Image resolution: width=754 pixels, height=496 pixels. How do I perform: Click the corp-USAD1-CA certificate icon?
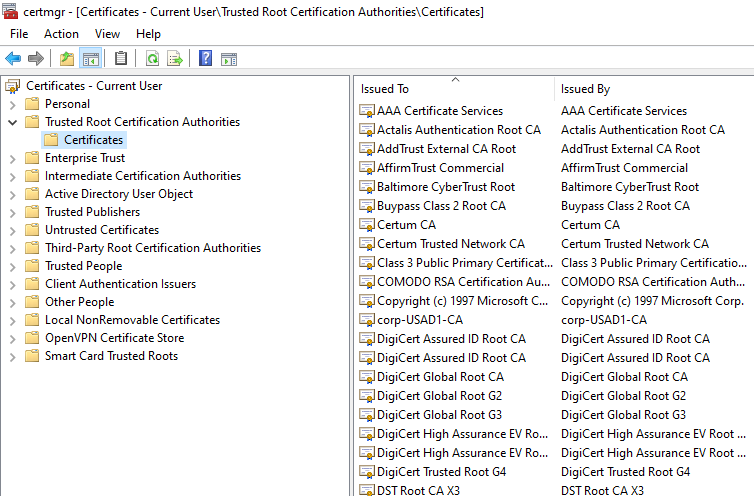click(x=367, y=320)
